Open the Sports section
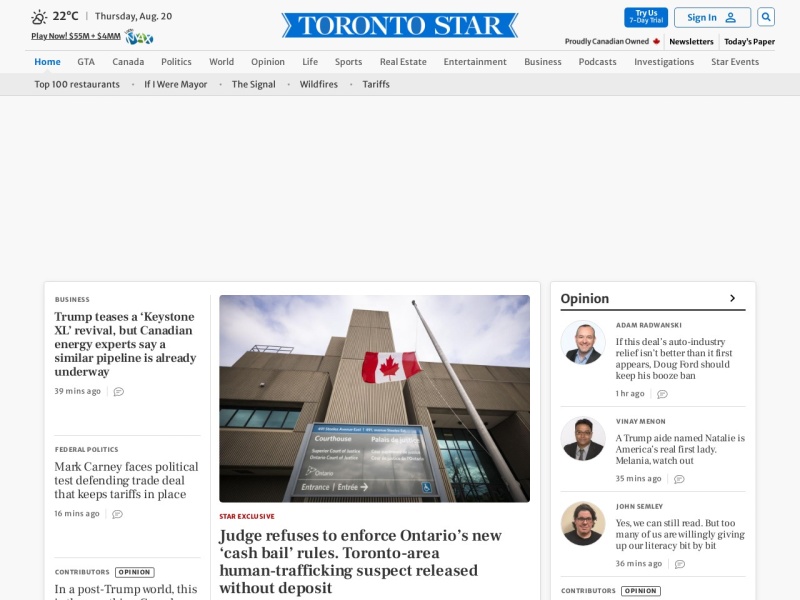 (x=348, y=62)
